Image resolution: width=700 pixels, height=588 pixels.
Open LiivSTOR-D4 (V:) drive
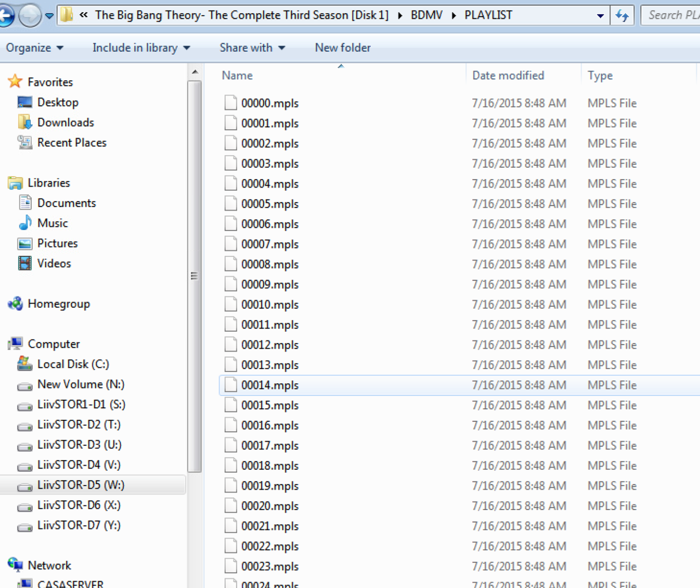click(x=79, y=464)
